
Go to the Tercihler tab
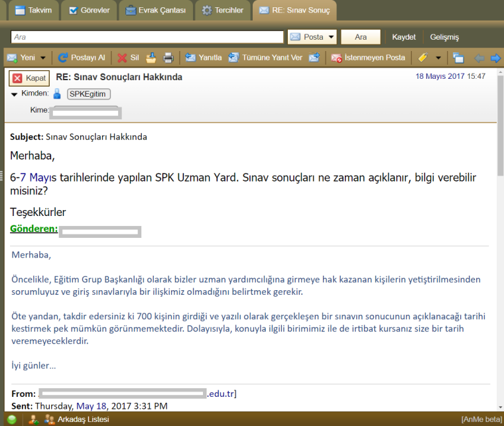pos(222,11)
